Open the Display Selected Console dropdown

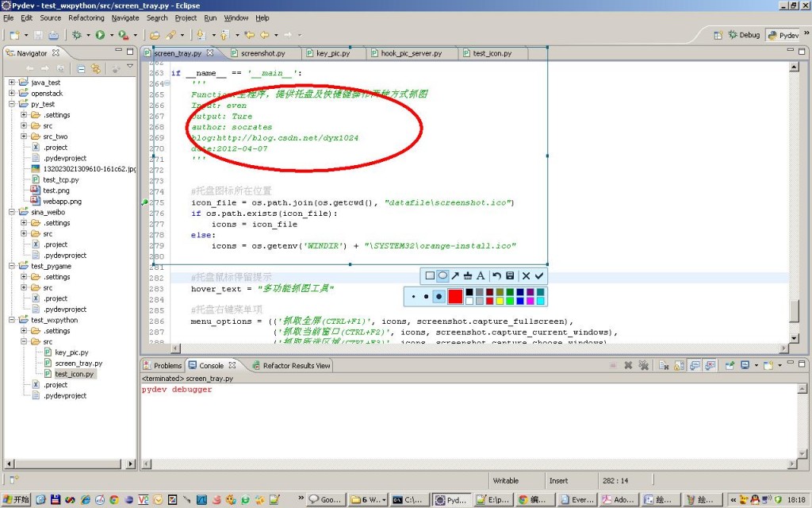click(756, 365)
